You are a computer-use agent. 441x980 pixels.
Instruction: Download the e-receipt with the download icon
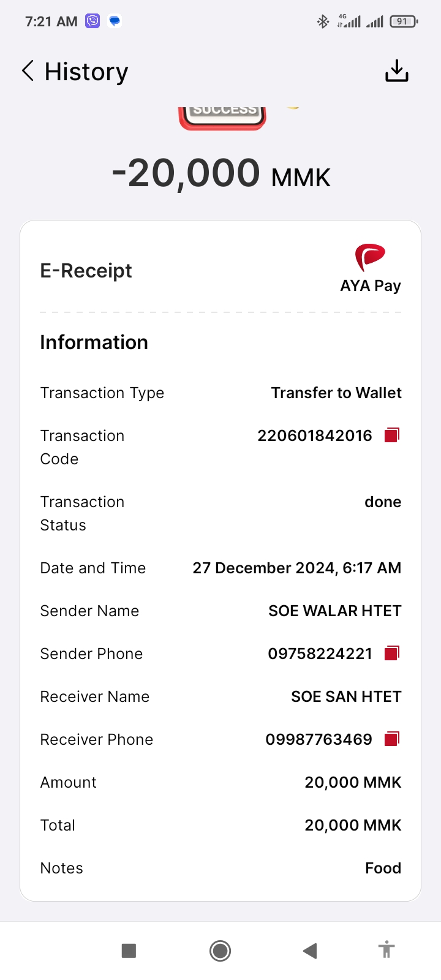click(x=396, y=71)
